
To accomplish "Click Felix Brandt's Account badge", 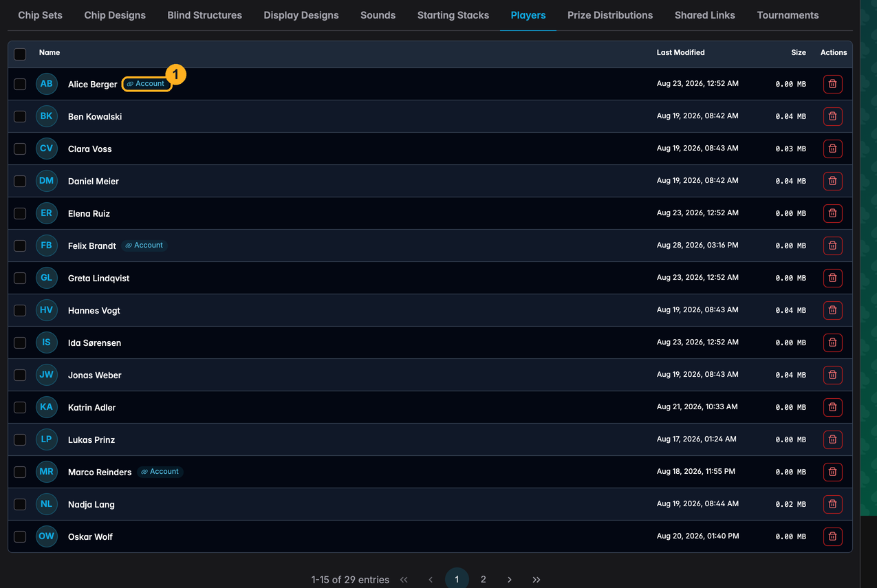I will [x=144, y=246].
